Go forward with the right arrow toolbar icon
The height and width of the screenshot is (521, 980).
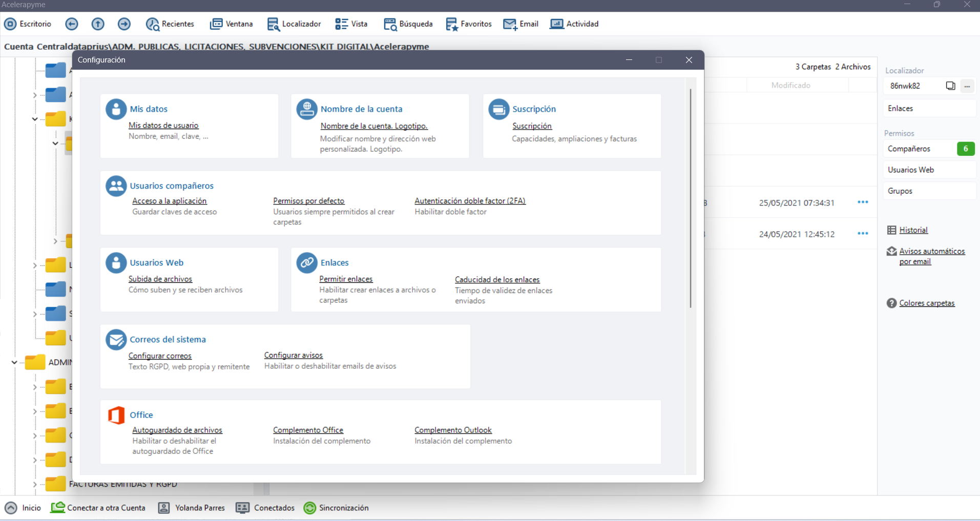click(124, 24)
